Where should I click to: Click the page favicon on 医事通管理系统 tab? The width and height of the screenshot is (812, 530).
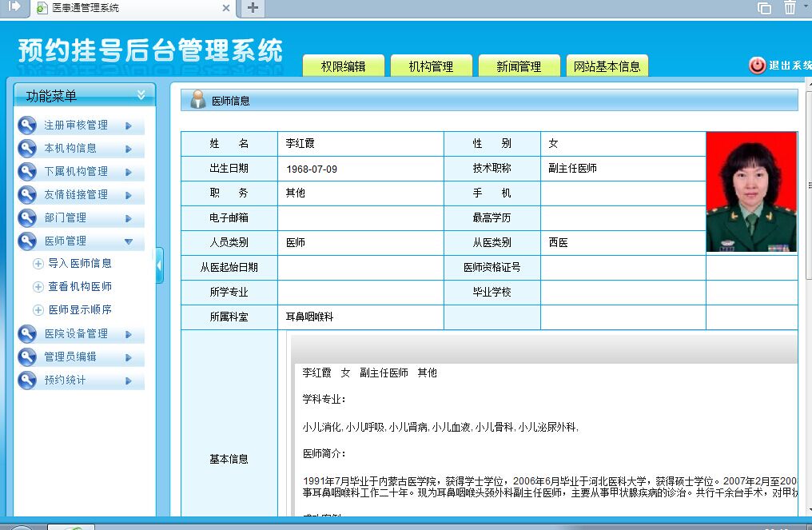click(42, 8)
